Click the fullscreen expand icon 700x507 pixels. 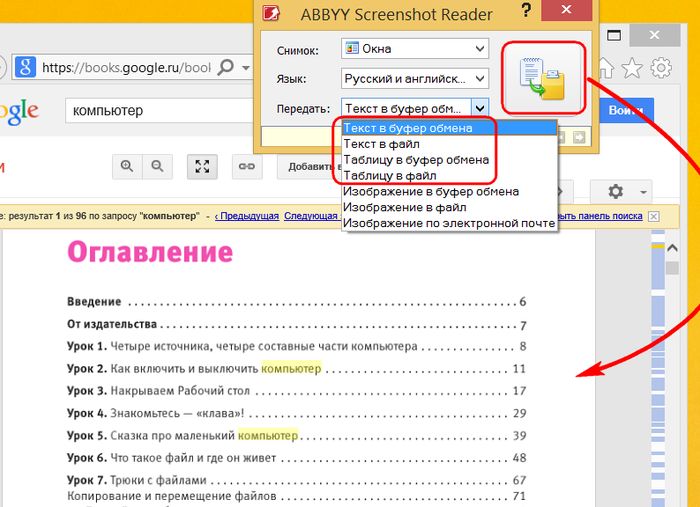[202, 166]
